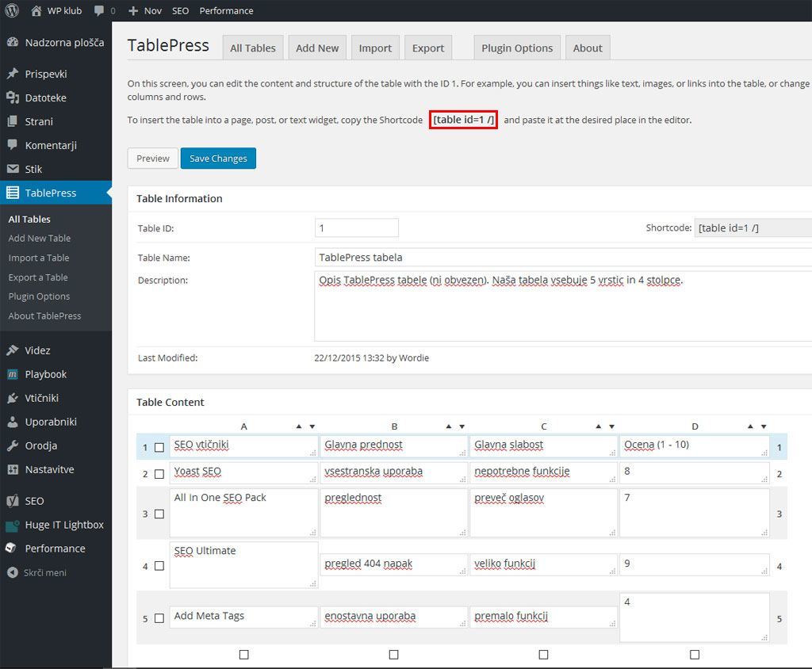Open the Huge IT Lightbox menu icon
The image size is (812, 669).
pos(12,525)
